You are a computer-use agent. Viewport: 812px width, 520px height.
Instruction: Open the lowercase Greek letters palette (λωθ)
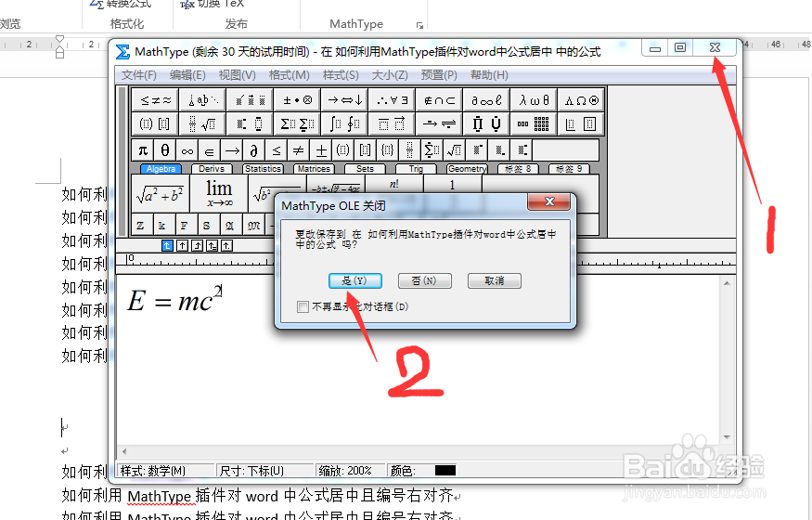point(534,100)
